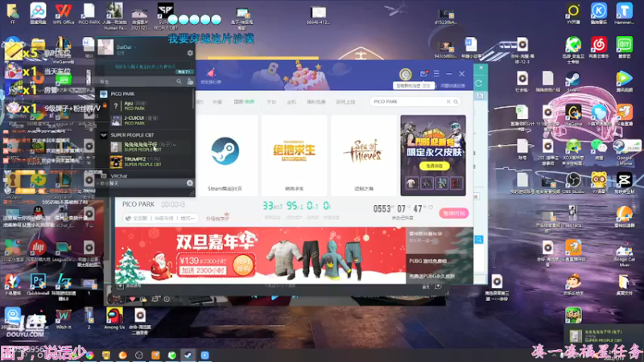Click the 升级 VIP link
Screen dimensions: 644x362
point(217,219)
